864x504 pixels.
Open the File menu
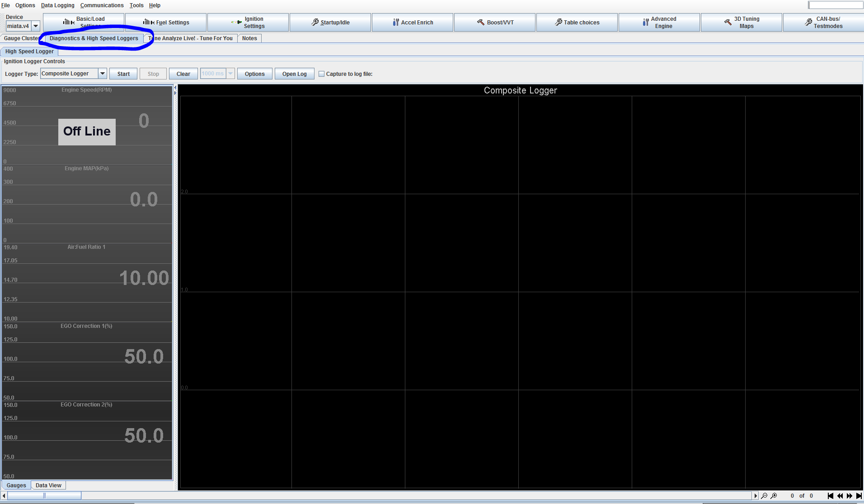tap(5, 5)
